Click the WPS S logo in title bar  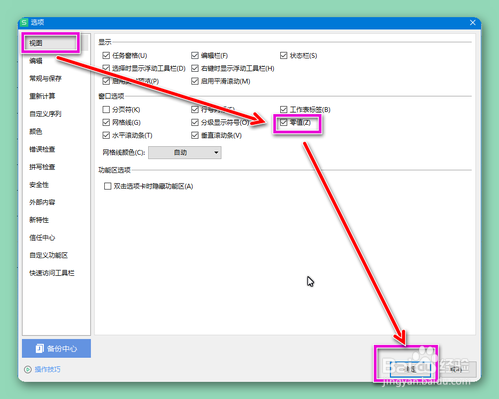(x=24, y=22)
